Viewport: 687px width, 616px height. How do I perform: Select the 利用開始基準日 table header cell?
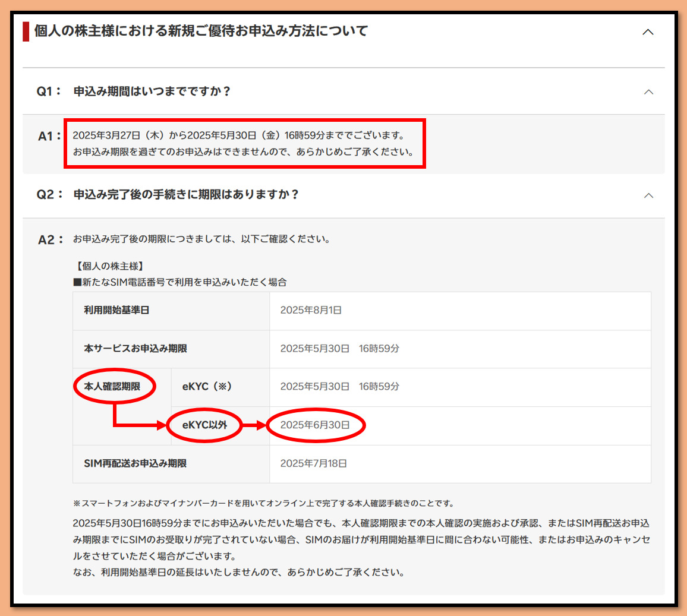116,311
